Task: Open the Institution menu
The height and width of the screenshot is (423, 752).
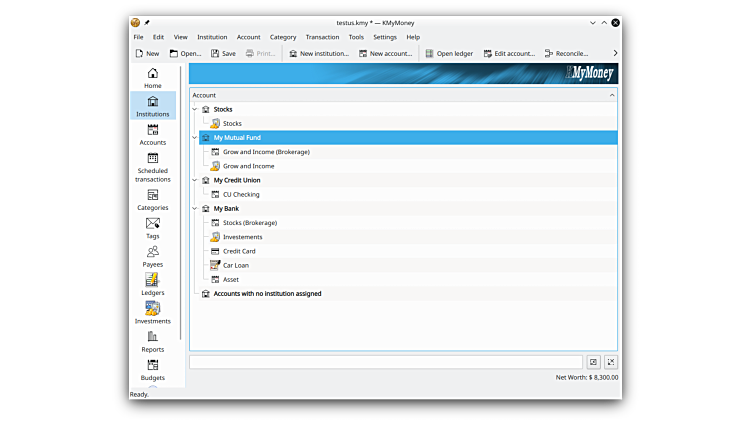Action: [x=212, y=37]
